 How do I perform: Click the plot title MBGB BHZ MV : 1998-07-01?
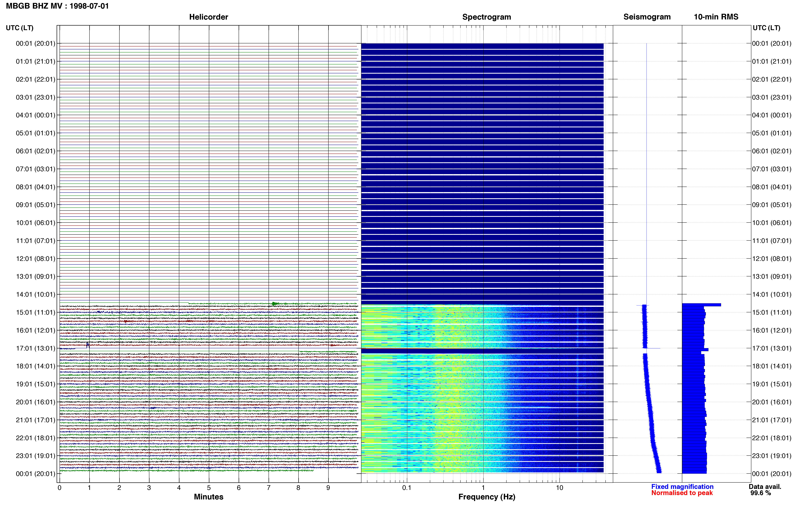click(57, 6)
